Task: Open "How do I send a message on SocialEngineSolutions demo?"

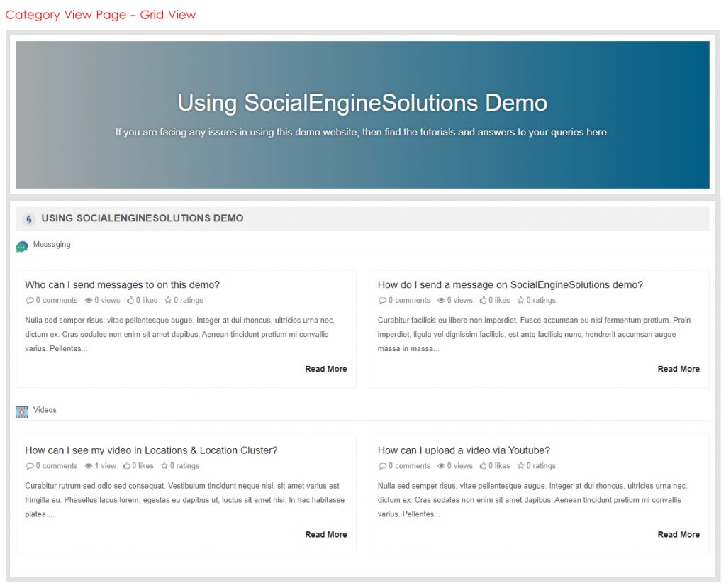Action: click(510, 284)
